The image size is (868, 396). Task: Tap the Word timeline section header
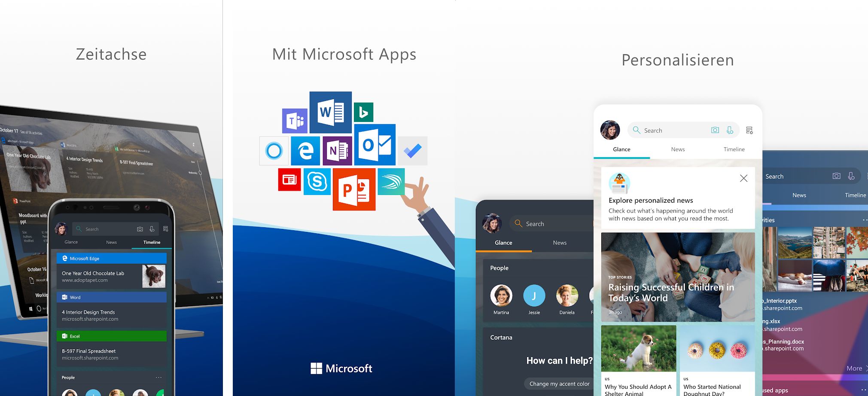pyautogui.click(x=111, y=297)
